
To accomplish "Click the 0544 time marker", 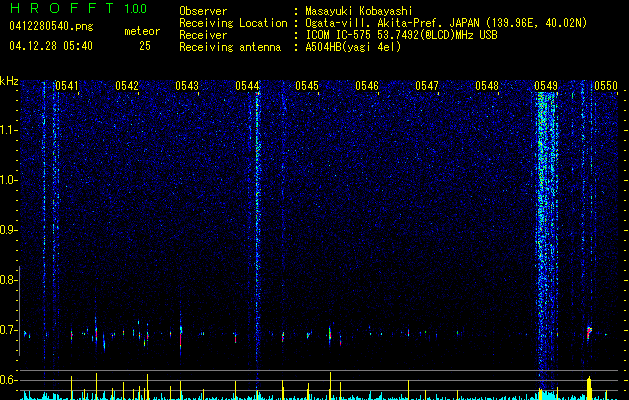I will click(247, 86).
